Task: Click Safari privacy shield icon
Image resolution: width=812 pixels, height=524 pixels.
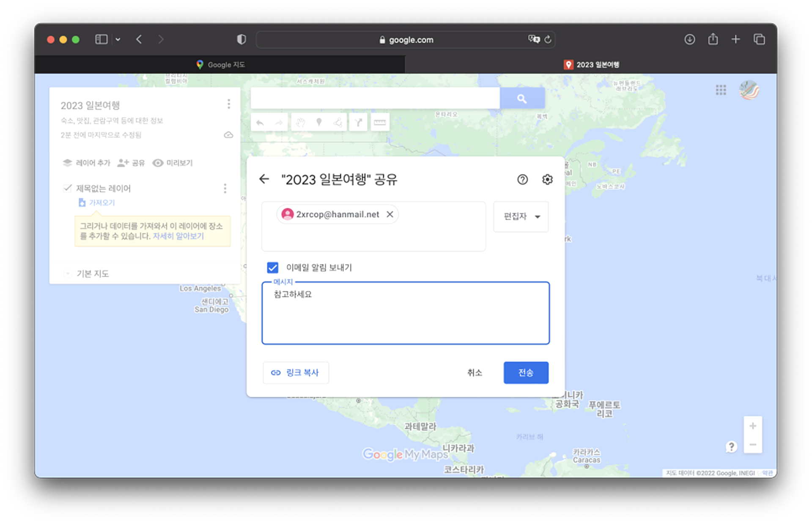Action: (241, 39)
